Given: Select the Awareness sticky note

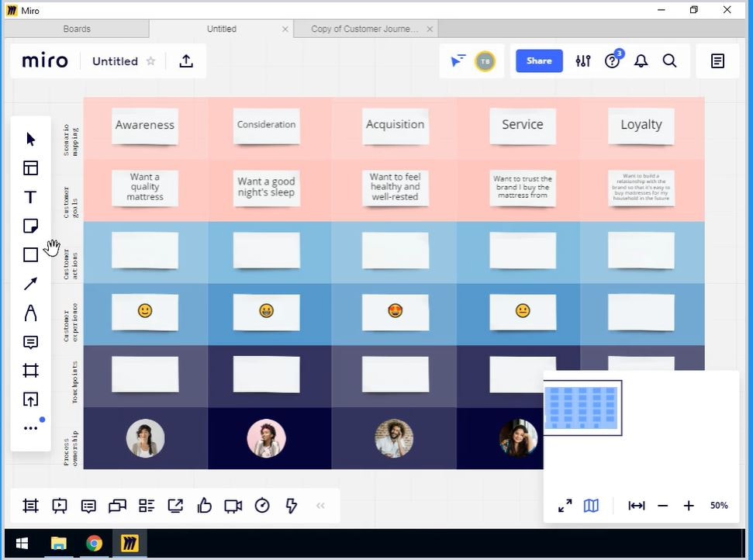Looking at the screenshot, I should (x=144, y=126).
